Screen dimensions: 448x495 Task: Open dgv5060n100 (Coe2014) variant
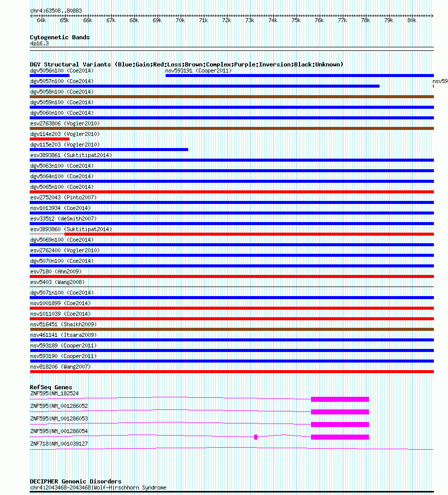[x=62, y=113]
